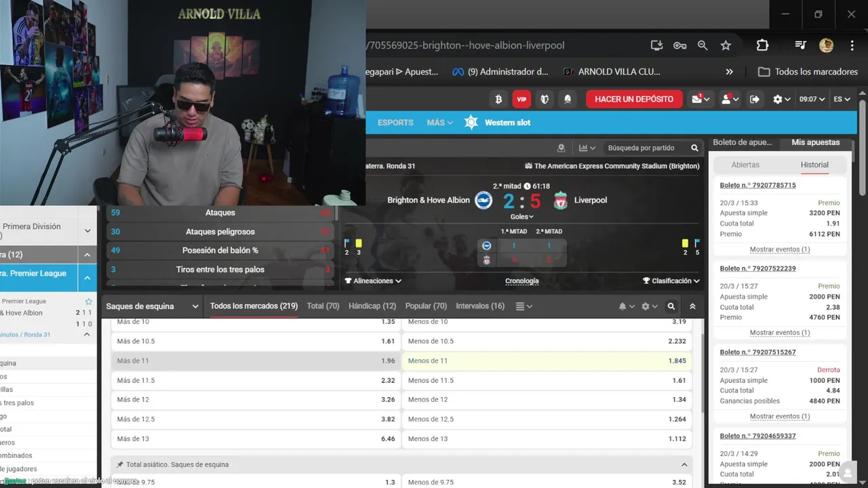
Task: Open the markets settings gear icon
Action: click(649, 306)
